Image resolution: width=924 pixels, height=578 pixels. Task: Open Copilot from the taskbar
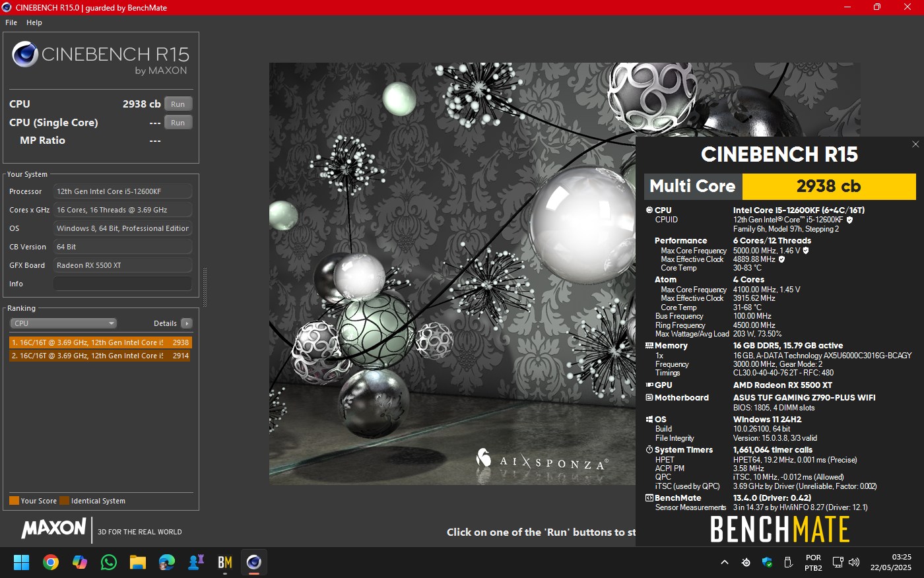point(80,562)
